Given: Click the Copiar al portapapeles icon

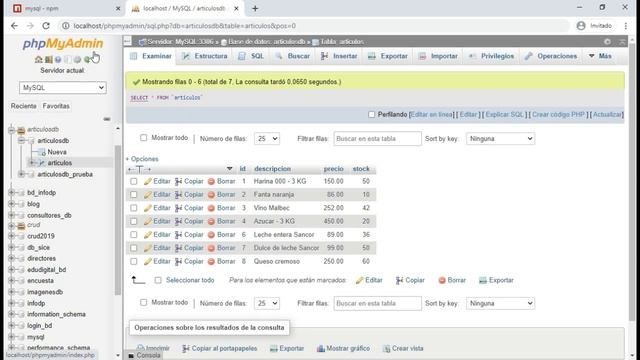Looking at the screenshot, I should point(186,348).
